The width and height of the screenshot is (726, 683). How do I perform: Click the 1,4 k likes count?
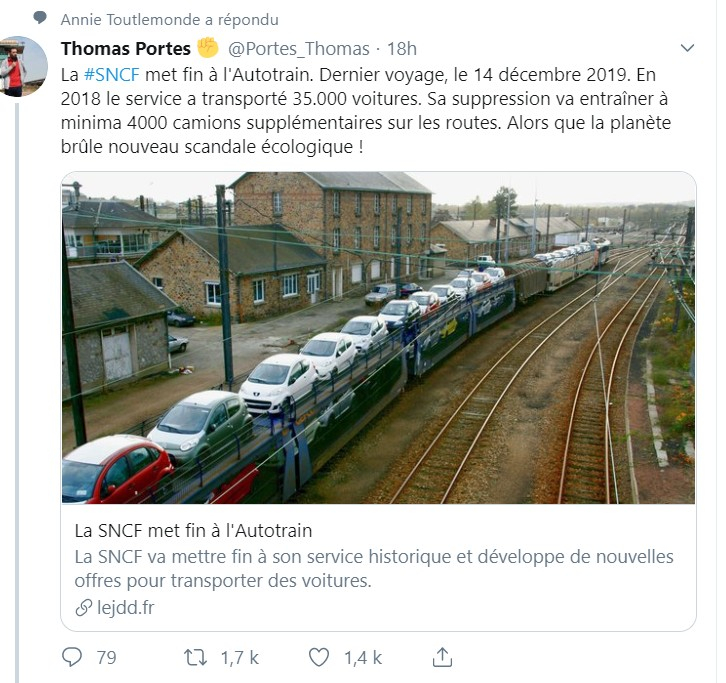[x=363, y=658]
